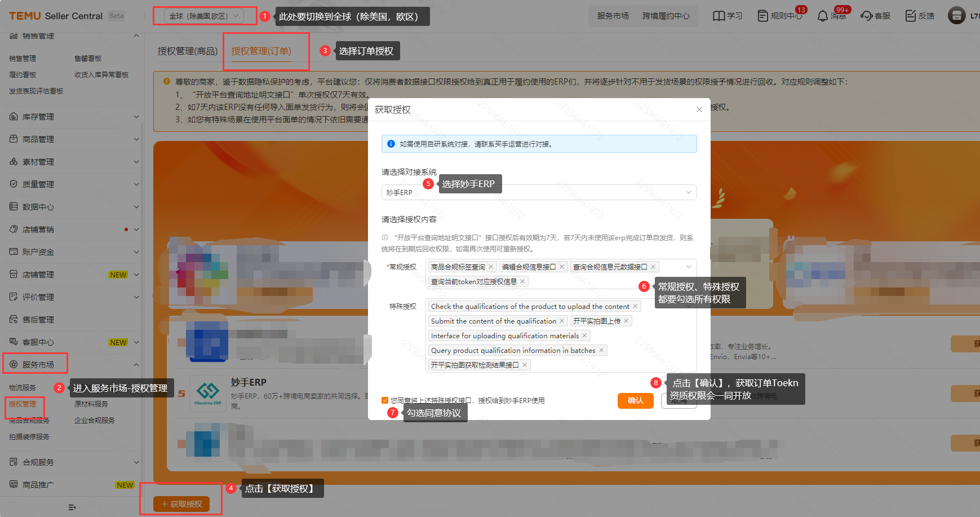The width and height of the screenshot is (980, 517).
Task: Click the 账户资金 wallet icon in sidebar
Action: [14, 252]
